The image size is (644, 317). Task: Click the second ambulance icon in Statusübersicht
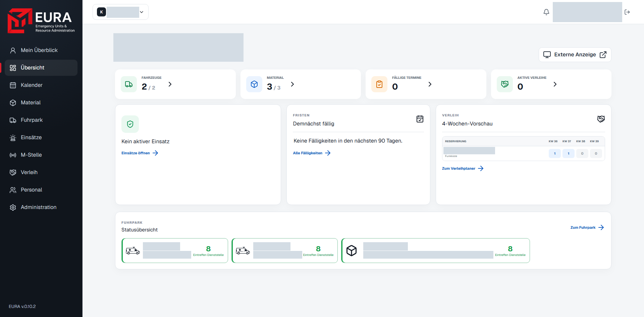(243, 251)
